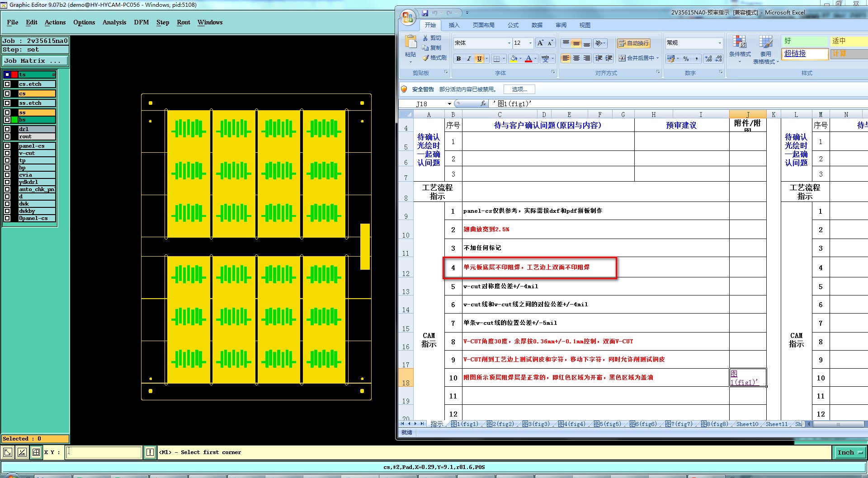This screenshot has width=868, height=478.
Task: Click the grid snap icon in Graphic Editor status bar
Action: pyautogui.click(x=36, y=452)
